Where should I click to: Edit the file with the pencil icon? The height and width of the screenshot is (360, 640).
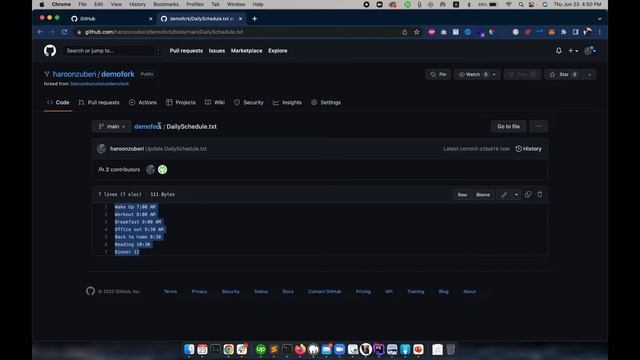tap(504, 195)
